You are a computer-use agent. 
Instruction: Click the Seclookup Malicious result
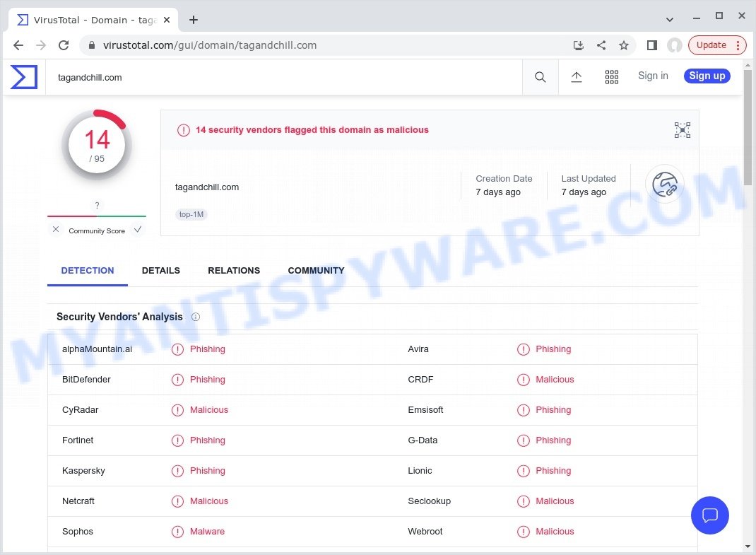pos(555,501)
